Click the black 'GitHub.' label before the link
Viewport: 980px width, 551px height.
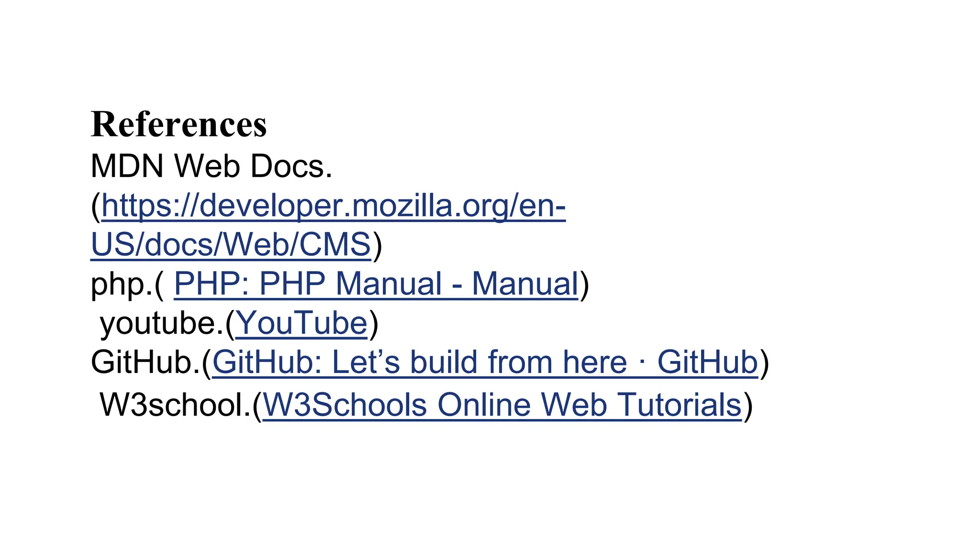145,362
